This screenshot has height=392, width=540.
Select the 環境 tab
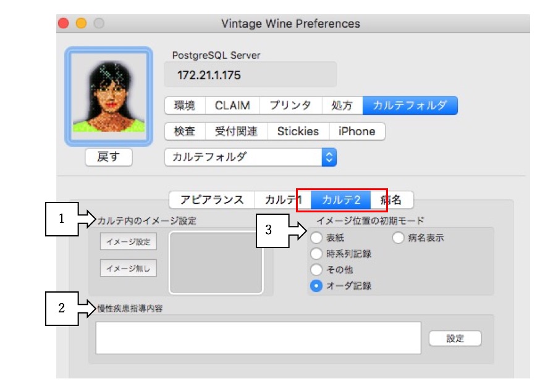pyautogui.click(x=185, y=106)
